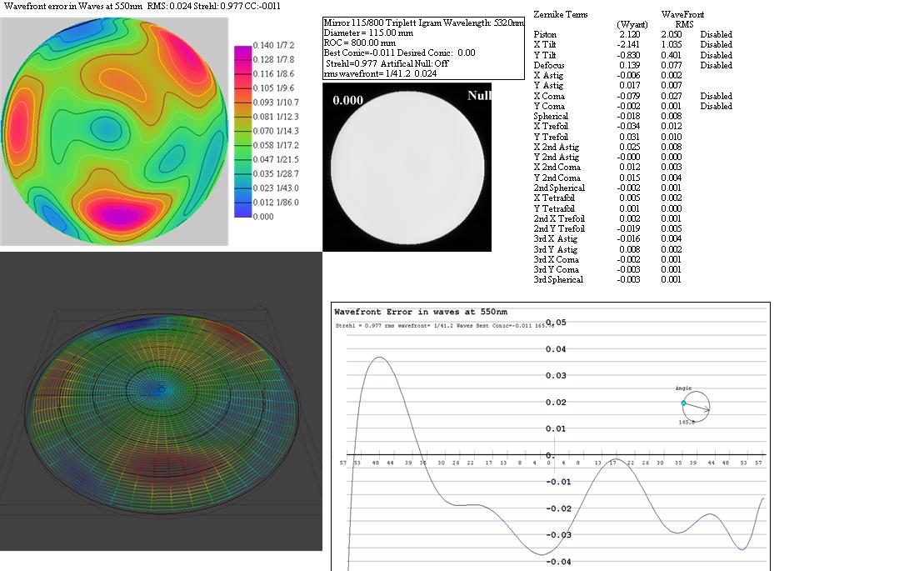Screen dimensions: 924x571
Task: Pick the magenta swatch at the legend top
Action: (242, 50)
